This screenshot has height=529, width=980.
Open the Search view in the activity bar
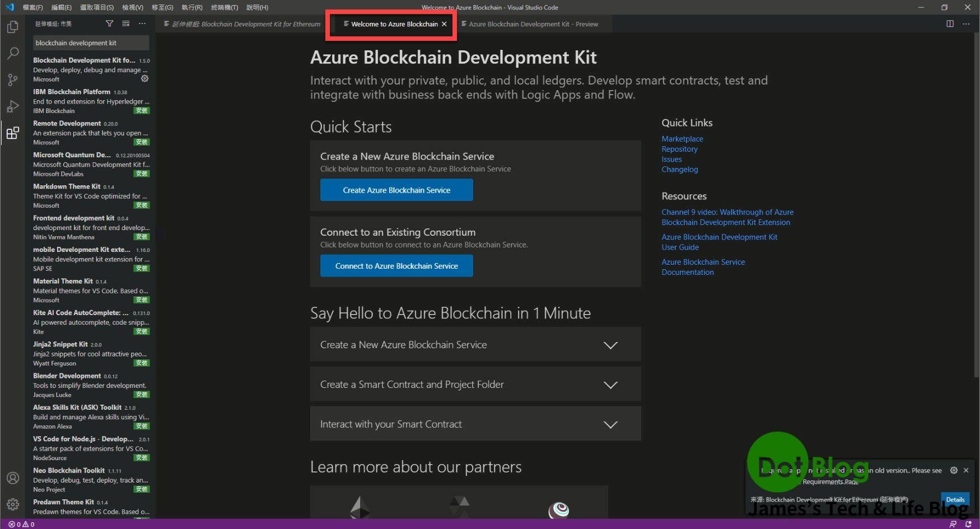[12, 53]
